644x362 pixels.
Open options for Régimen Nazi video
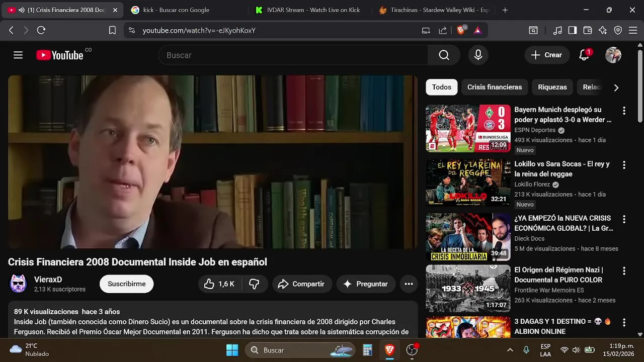click(624, 270)
